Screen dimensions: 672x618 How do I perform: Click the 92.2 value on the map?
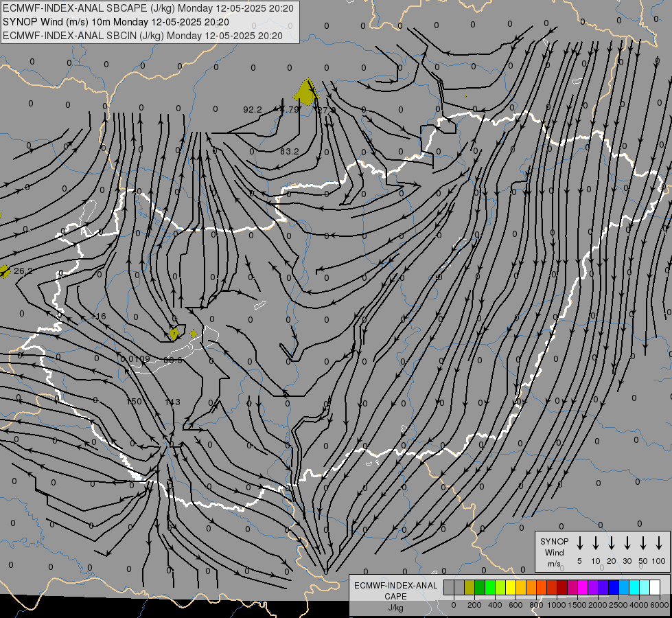(253, 110)
